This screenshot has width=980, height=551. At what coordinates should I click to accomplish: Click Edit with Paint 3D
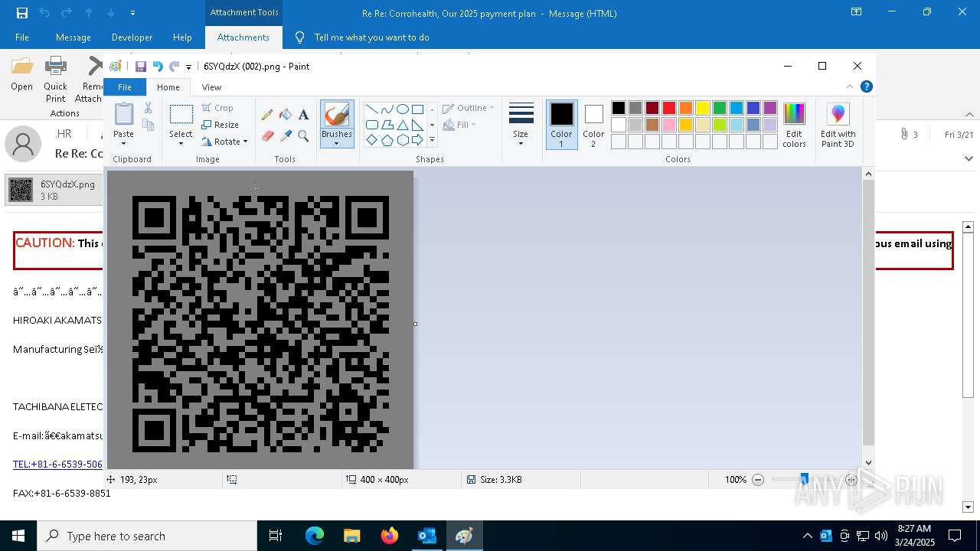pyautogui.click(x=838, y=124)
